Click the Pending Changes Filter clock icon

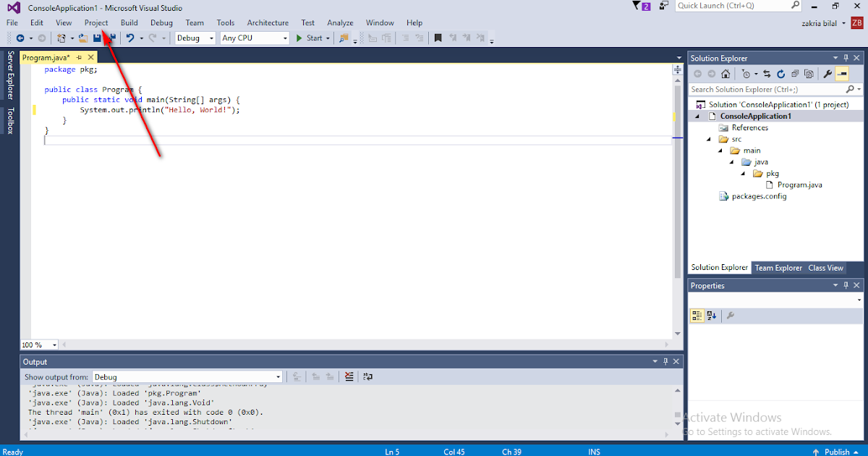(746, 74)
